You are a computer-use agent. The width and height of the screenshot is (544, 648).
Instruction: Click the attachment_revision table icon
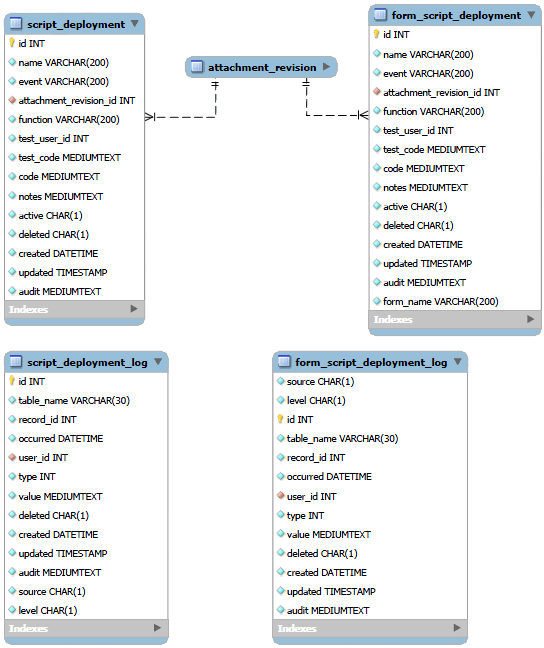coord(197,67)
